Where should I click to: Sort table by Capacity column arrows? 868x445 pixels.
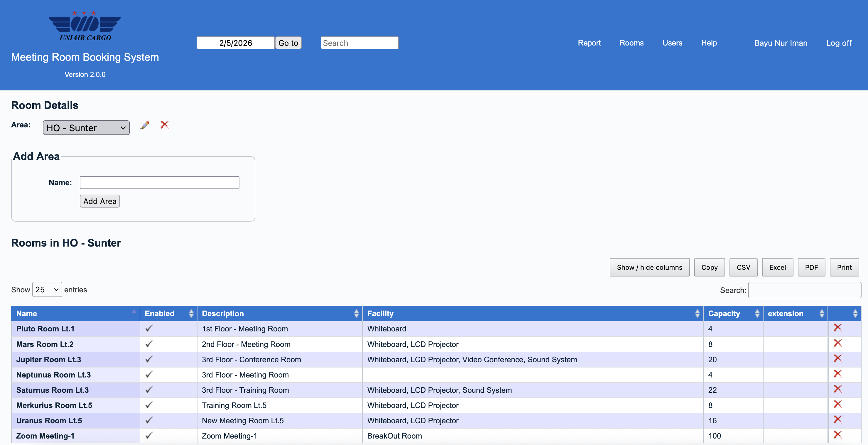(x=757, y=313)
